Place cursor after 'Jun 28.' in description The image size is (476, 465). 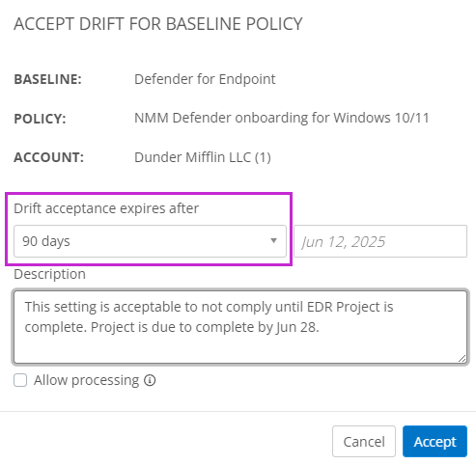(x=320, y=327)
